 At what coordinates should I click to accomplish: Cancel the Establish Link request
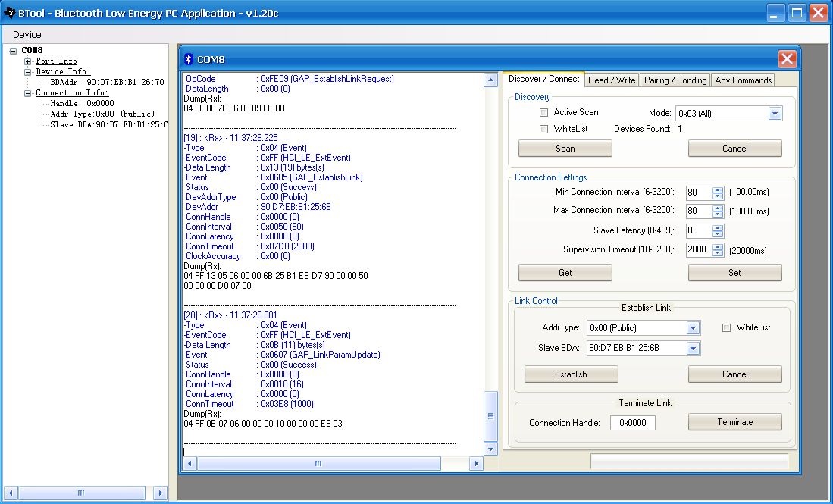[734, 374]
